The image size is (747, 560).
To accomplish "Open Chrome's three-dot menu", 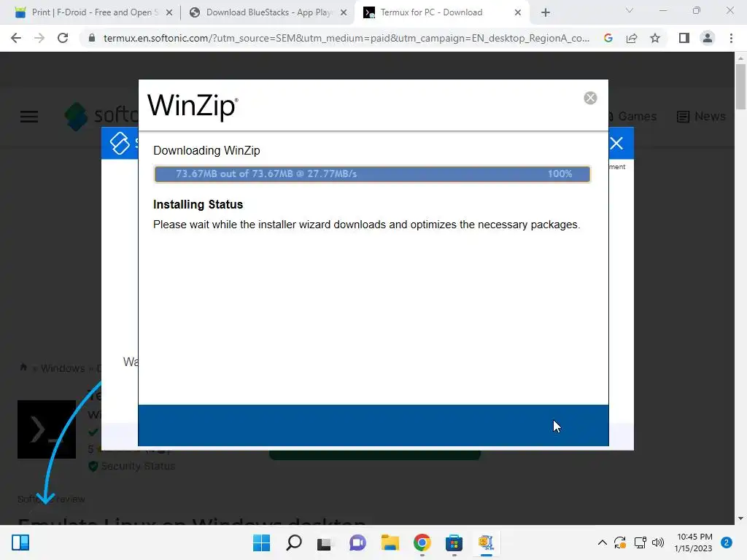I will click(731, 38).
